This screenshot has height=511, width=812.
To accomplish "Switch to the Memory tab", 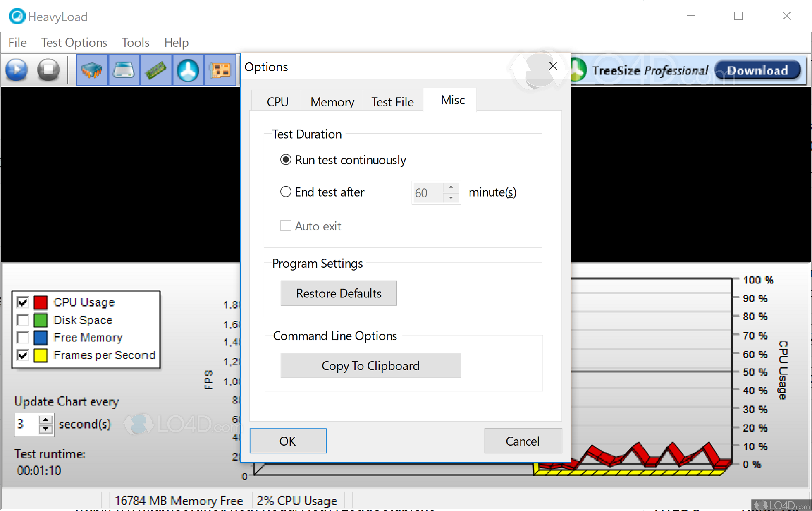I will [x=332, y=102].
